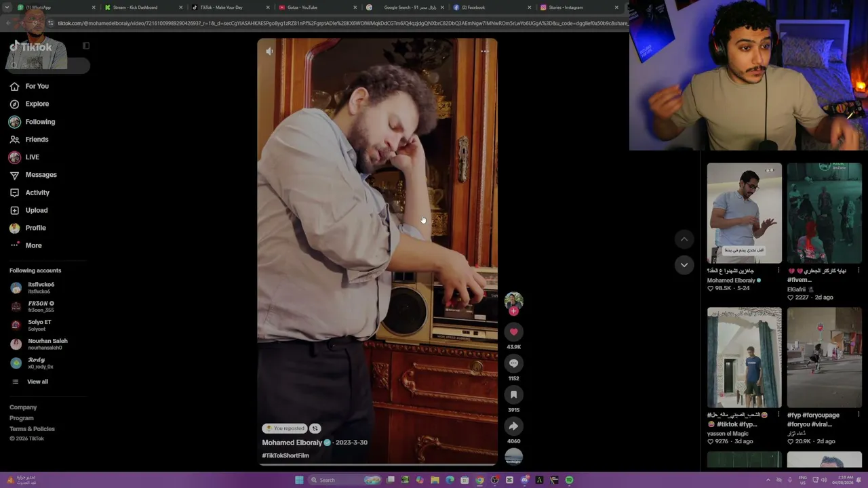Switch to the Stream - Kick Dashboard tab
This screenshot has width=868, height=488.
pos(142,7)
